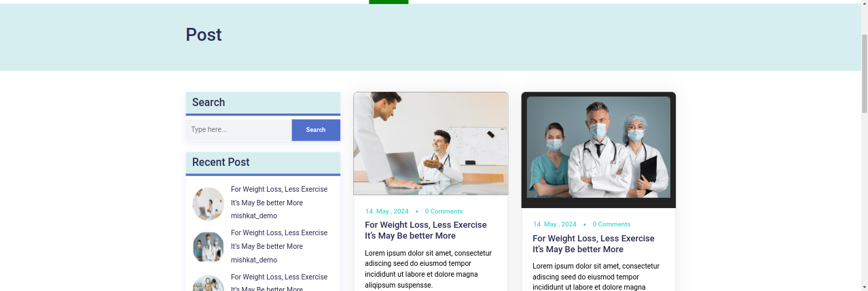Open third recent post round thumbnail

209,284
